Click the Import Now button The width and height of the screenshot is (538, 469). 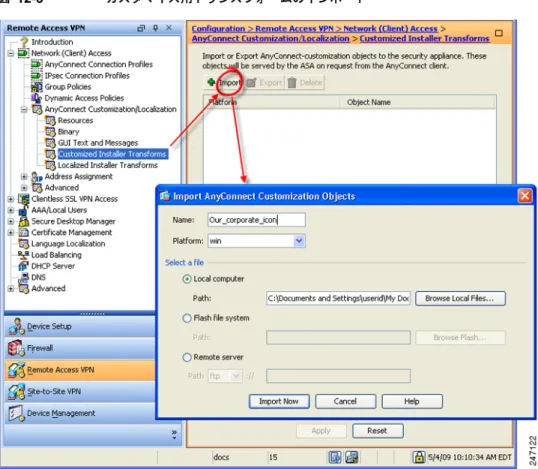click(x=279, y=401)
